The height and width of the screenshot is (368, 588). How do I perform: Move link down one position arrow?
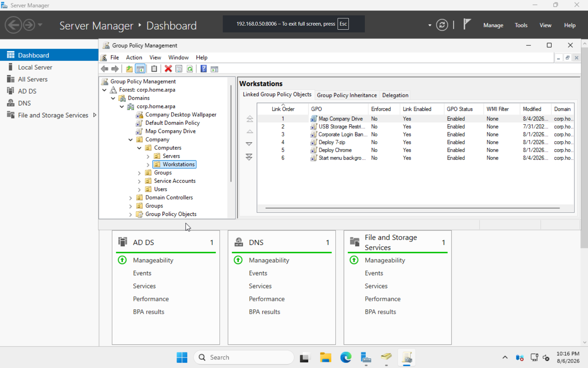[249, 144]
